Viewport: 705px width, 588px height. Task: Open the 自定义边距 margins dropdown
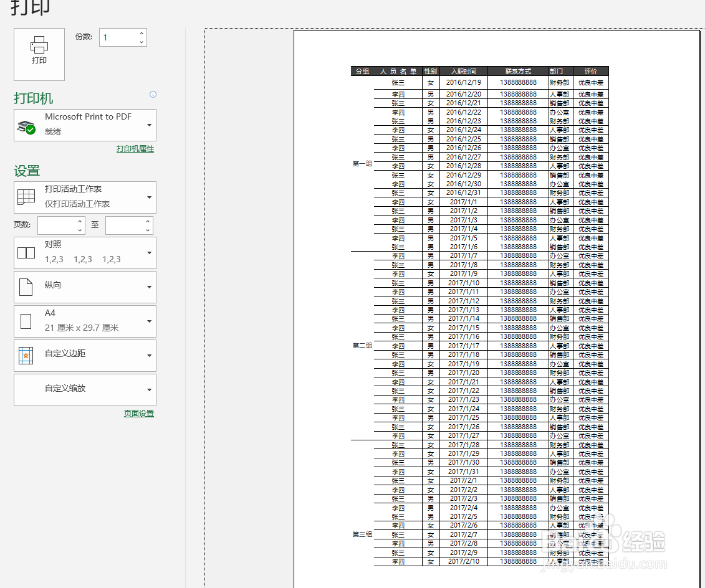(x=85, y=355)
